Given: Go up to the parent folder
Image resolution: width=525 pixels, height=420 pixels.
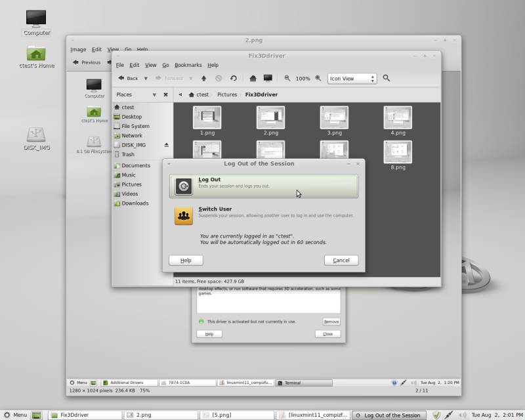Looking at the screenshot, I should [x=203, y=78].
